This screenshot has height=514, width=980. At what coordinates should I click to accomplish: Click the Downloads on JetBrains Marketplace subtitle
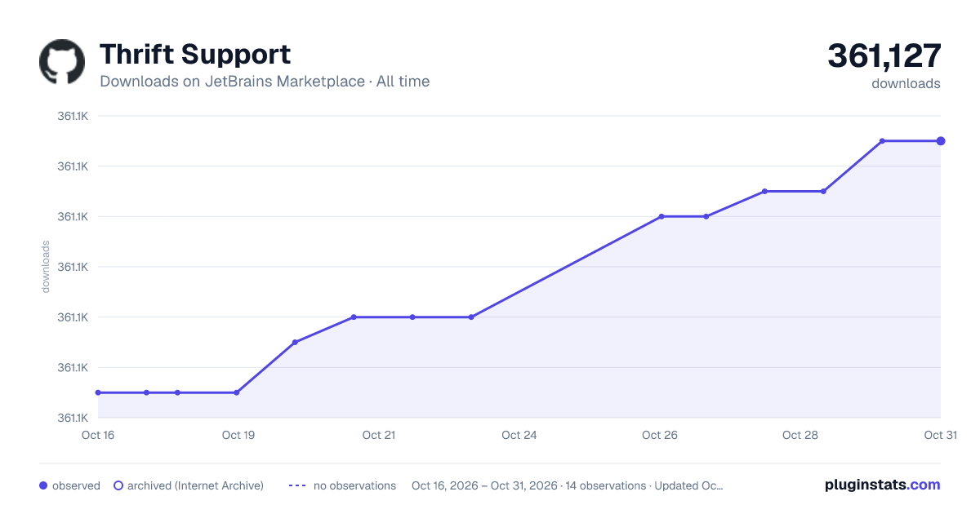point(265,82)
